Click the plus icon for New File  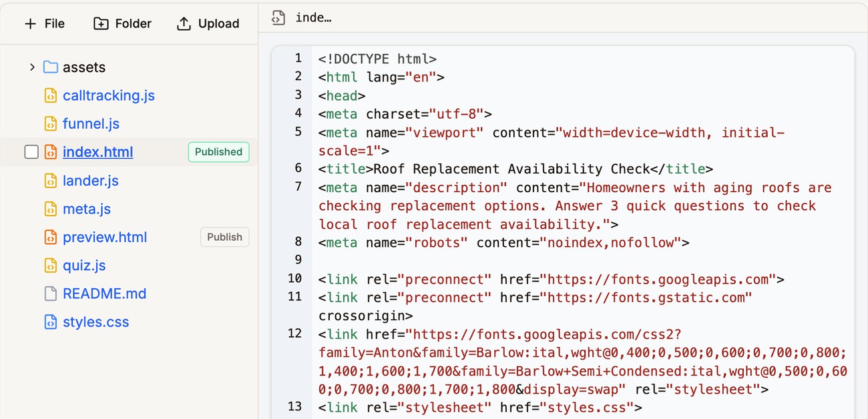coord(30,23)
